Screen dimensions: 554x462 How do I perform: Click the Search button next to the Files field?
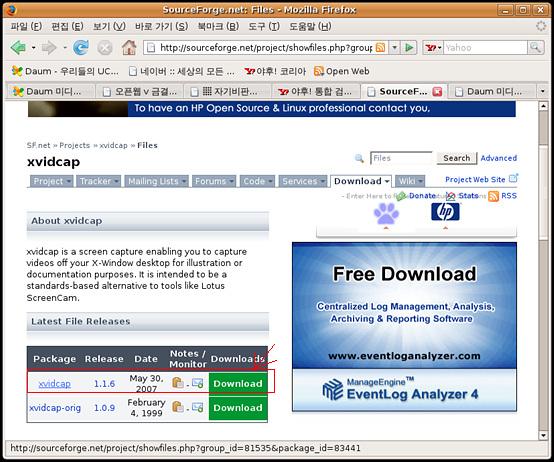(x=456, y=158)
